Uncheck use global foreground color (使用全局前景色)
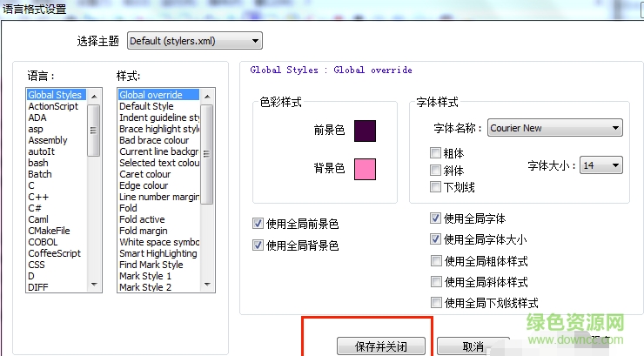Screen dimensions: 644x356 [258, 224]
